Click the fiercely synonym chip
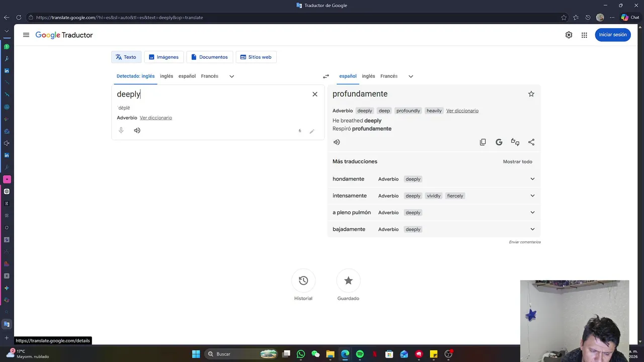 pyautogui.click(x=455, y=196)
